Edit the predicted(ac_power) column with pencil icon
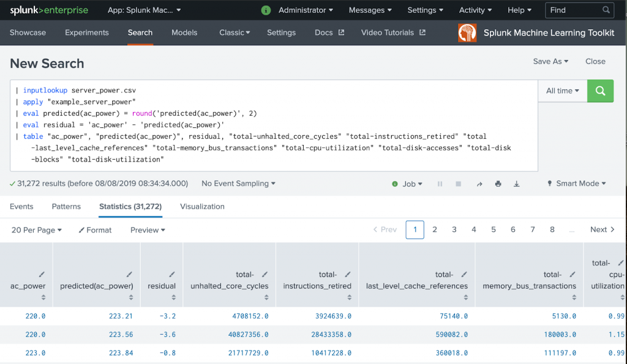The height and width of the screenshot is (364, 627). [129, 275]
